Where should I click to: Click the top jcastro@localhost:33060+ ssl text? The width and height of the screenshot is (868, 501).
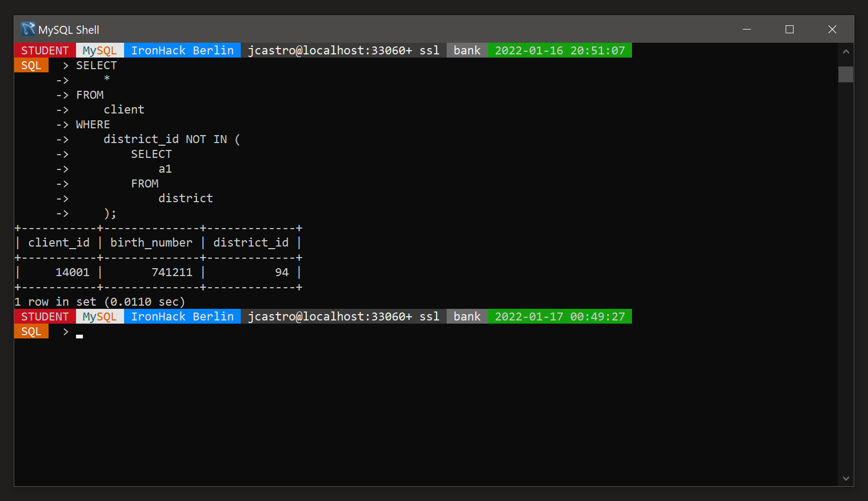[x=344, y=51]
